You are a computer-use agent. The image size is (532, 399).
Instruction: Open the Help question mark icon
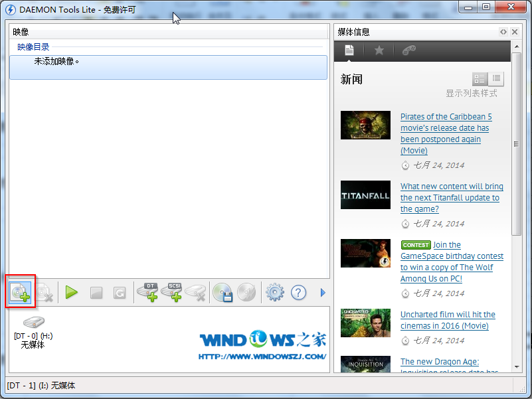coord(299,293)
